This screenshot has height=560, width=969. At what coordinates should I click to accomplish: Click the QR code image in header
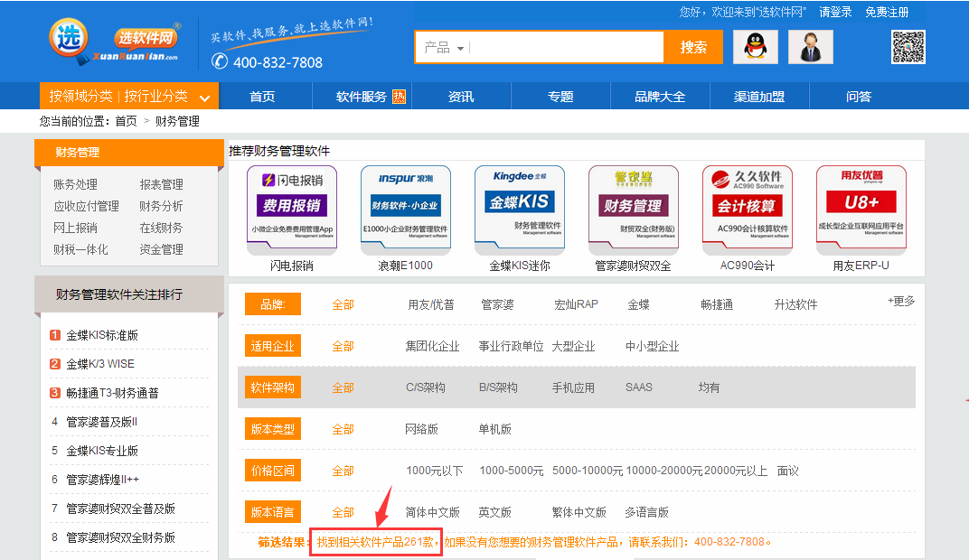[x=908, y=47]
